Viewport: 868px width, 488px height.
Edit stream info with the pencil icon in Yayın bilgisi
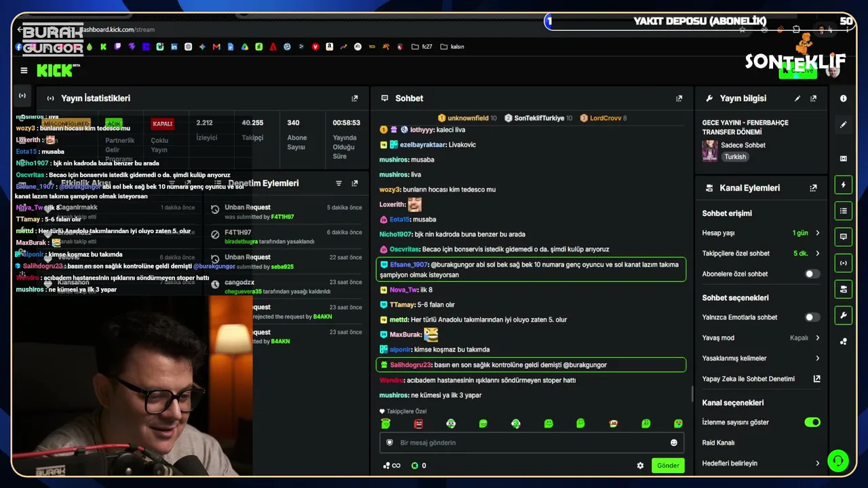coord(797,98)
